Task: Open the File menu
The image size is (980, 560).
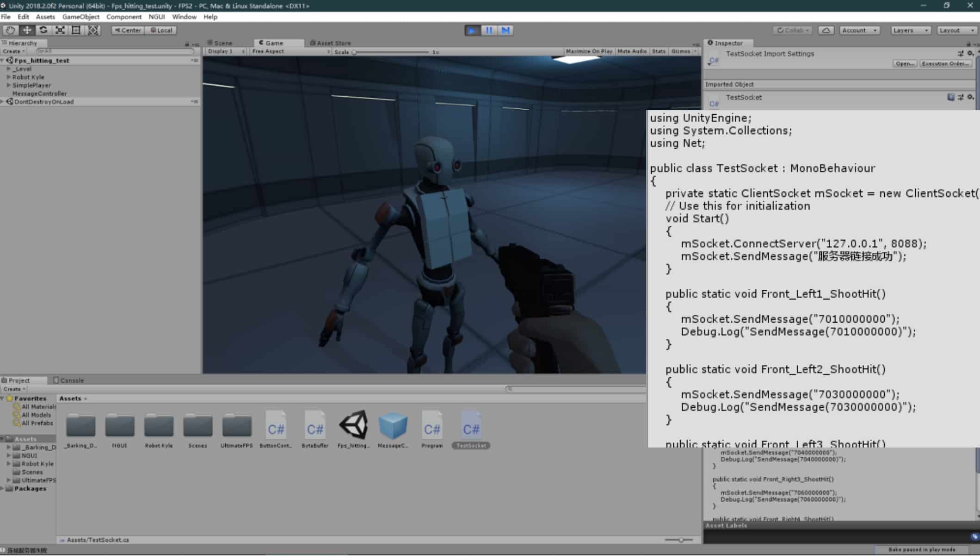Action: pos(6,17)
